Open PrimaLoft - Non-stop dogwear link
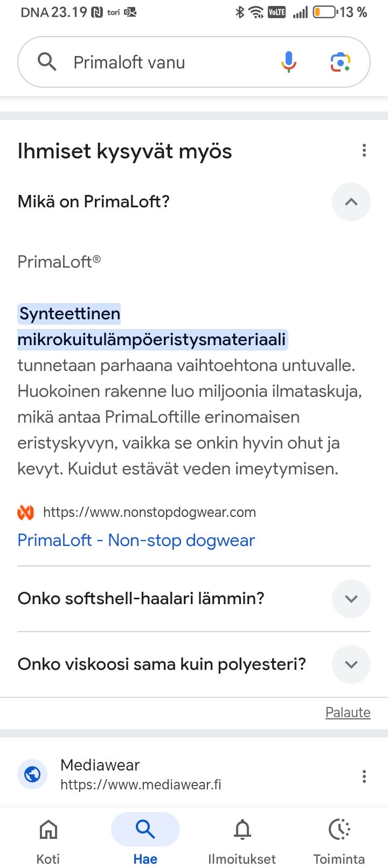Screen dimensions: 388x868 point(136,540)
